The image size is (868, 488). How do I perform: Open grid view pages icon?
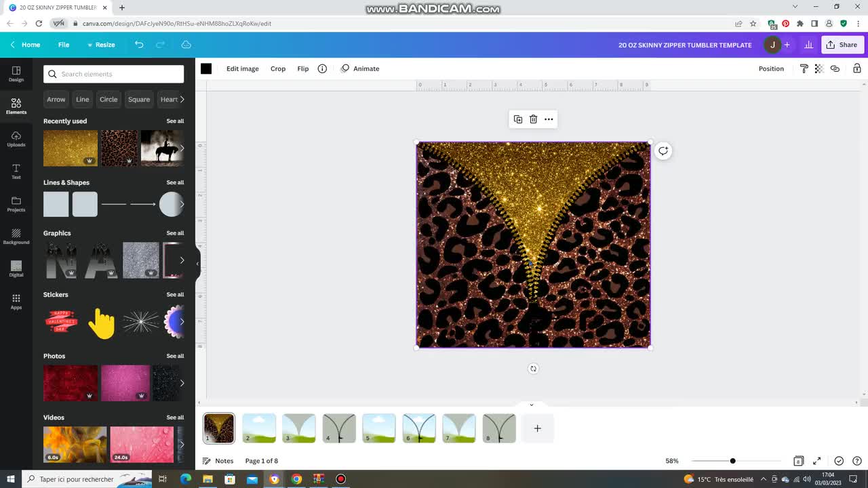[799, 461]
